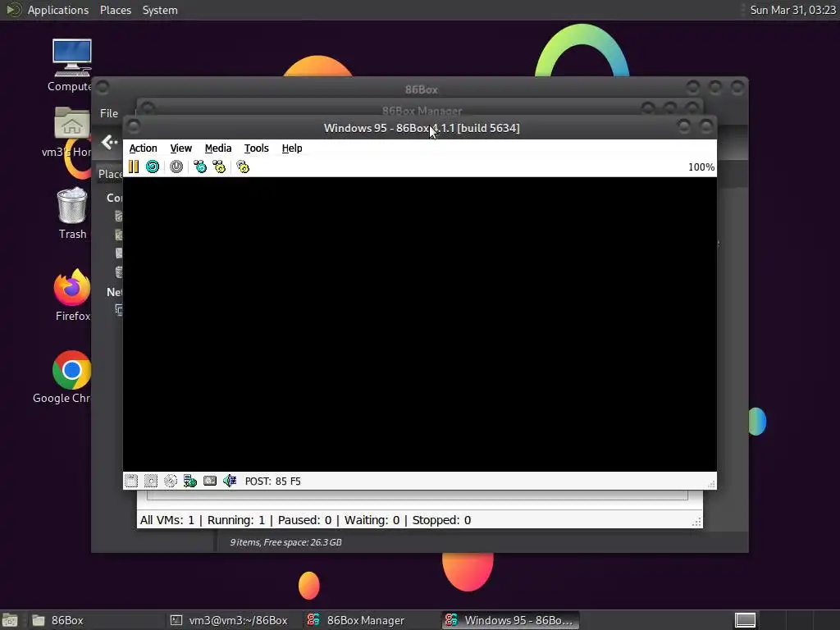Screen dimensions: 840x630
Task: Click the network status bar icon
Action: 190,481
